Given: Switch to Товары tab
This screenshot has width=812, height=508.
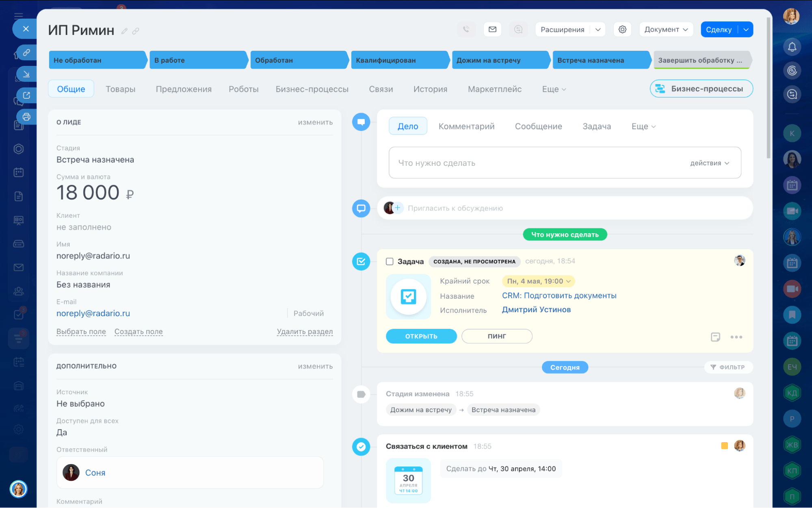Looking at the screenshot, I should point(121,89).
